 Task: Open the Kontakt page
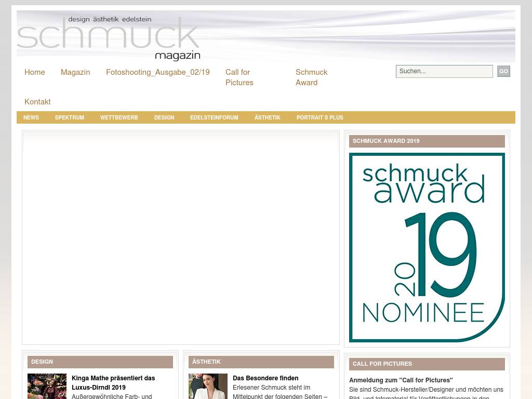click(x=37, y=102)
